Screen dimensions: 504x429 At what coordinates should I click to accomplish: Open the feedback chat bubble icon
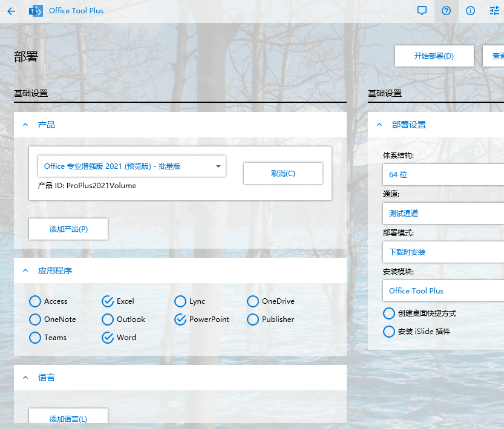[x=422, y=11]
